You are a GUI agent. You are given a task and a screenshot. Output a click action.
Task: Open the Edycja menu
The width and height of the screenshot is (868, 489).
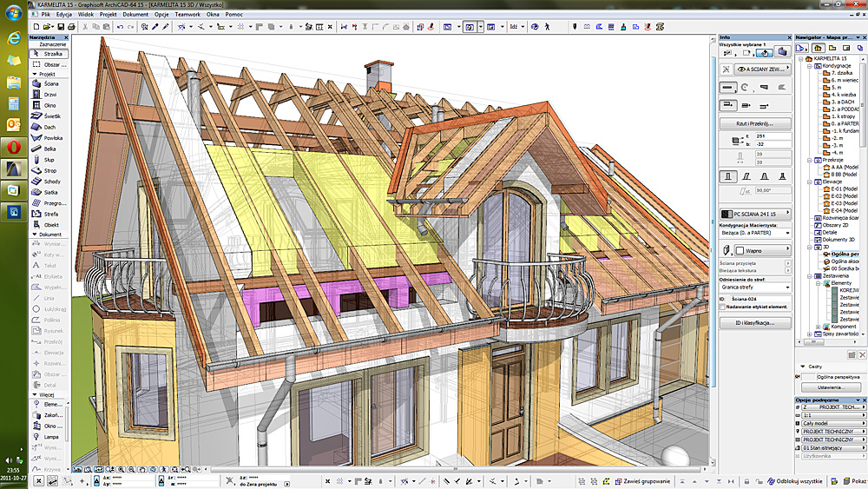point(64,15)
